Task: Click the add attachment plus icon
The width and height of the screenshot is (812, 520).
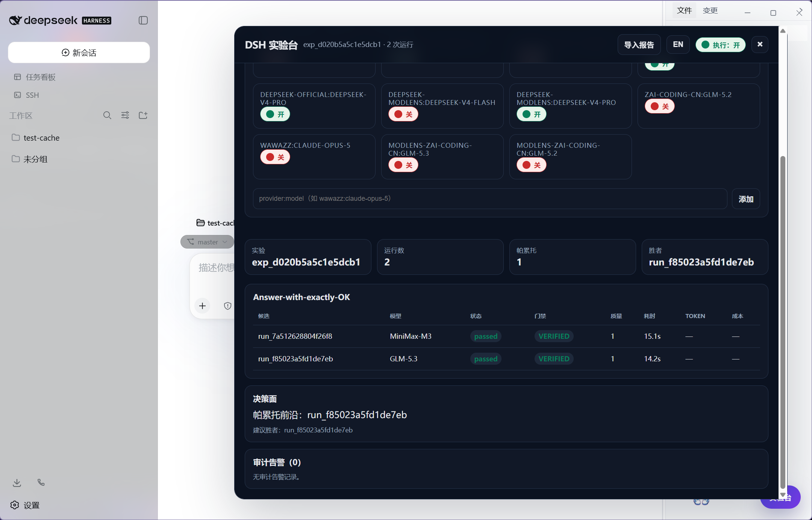Action: click(202, 306)
